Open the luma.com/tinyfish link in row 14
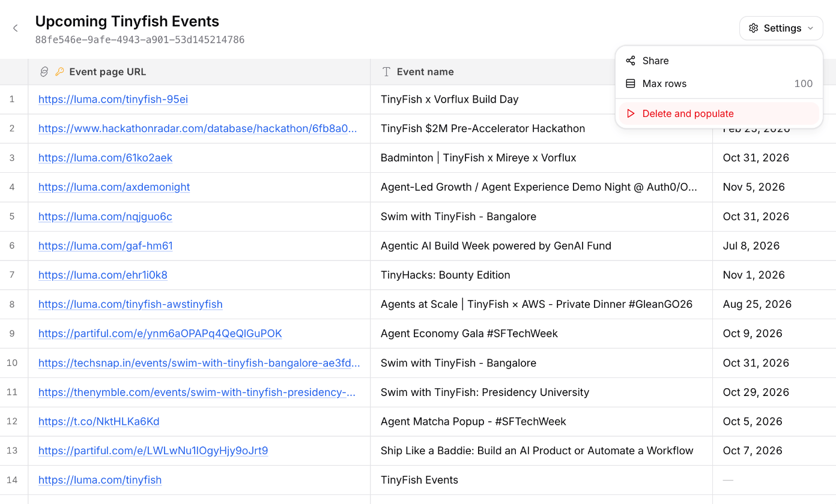The image size is (836, 504). click(100, 480)
